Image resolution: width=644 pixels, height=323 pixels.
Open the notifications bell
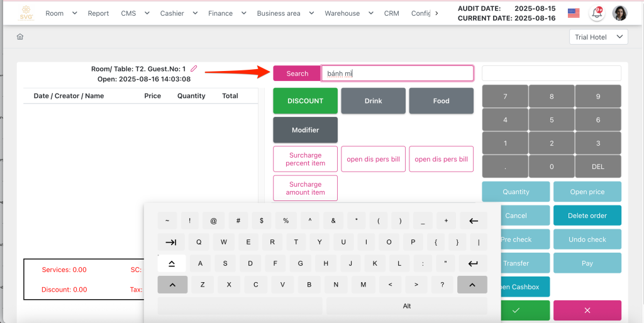(x=596, y=13)
